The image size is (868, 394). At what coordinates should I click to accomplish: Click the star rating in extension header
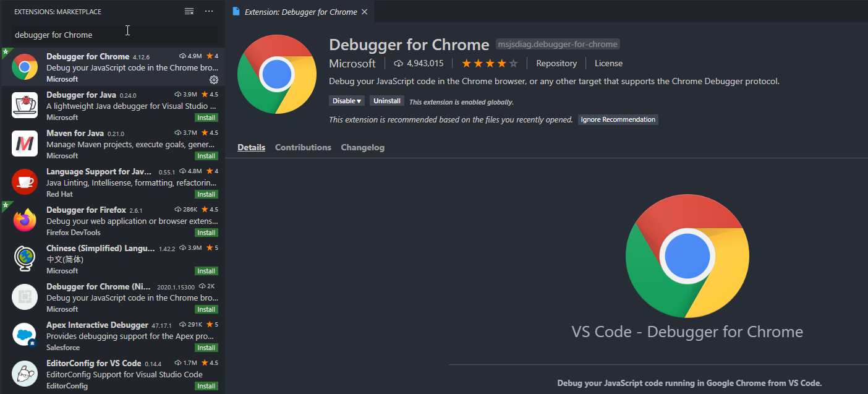point(490,64)
